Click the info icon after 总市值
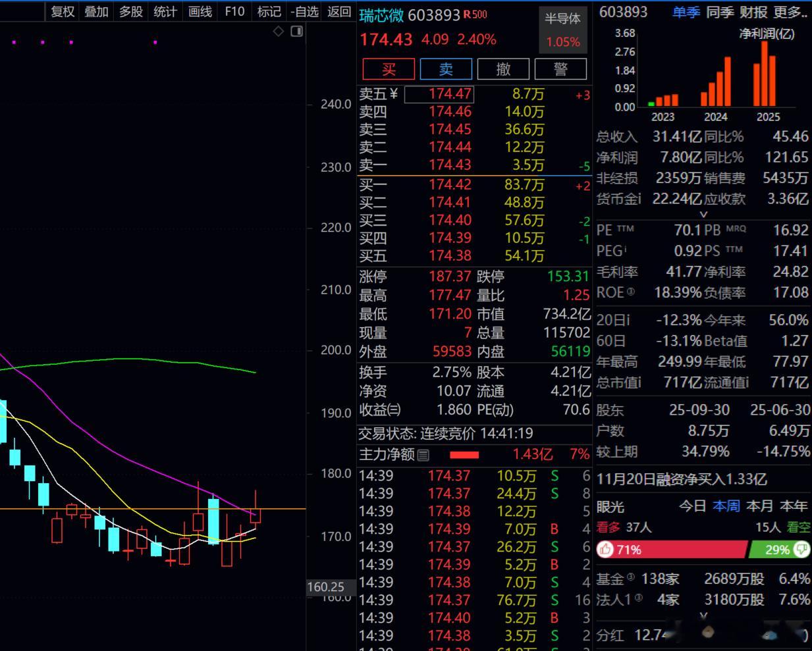 click(x=639, y=382)
